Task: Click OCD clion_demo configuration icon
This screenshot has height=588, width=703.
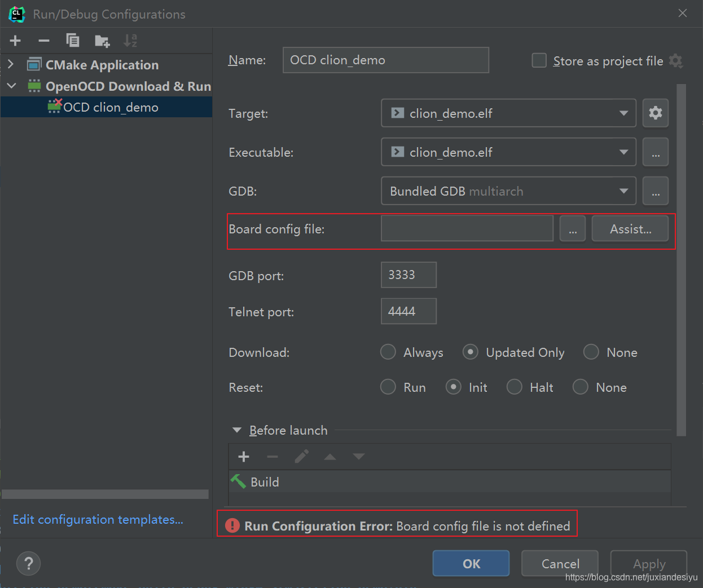Action: [55, 106]
